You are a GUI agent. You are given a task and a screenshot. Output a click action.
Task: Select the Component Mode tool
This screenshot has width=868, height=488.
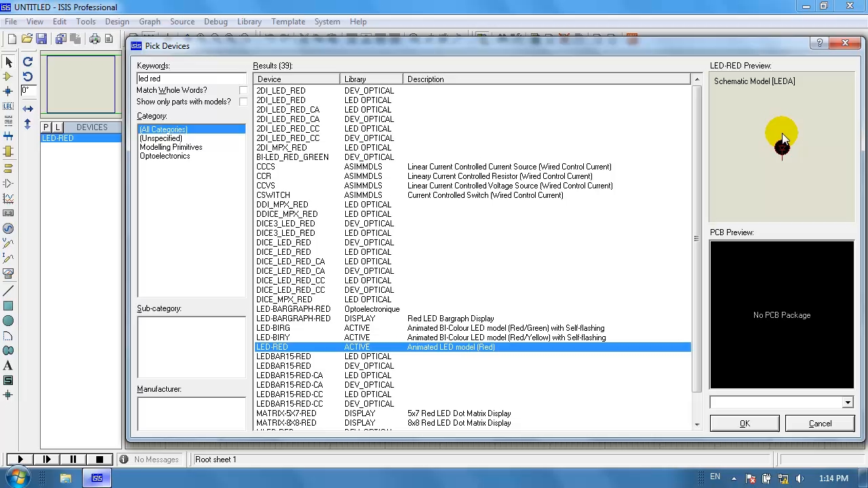click(x=8, y=77)
